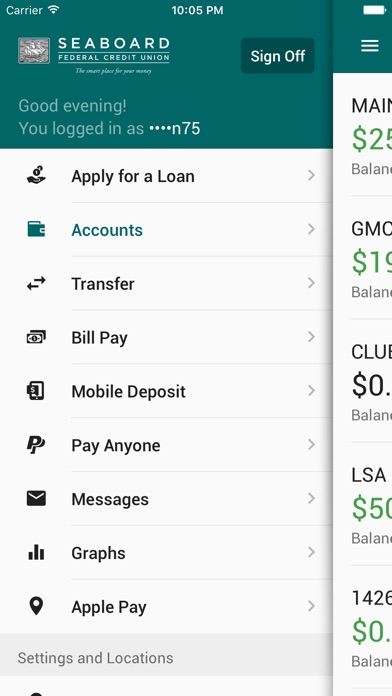Sign off using the Sign Off button

(x=277, y=56)
